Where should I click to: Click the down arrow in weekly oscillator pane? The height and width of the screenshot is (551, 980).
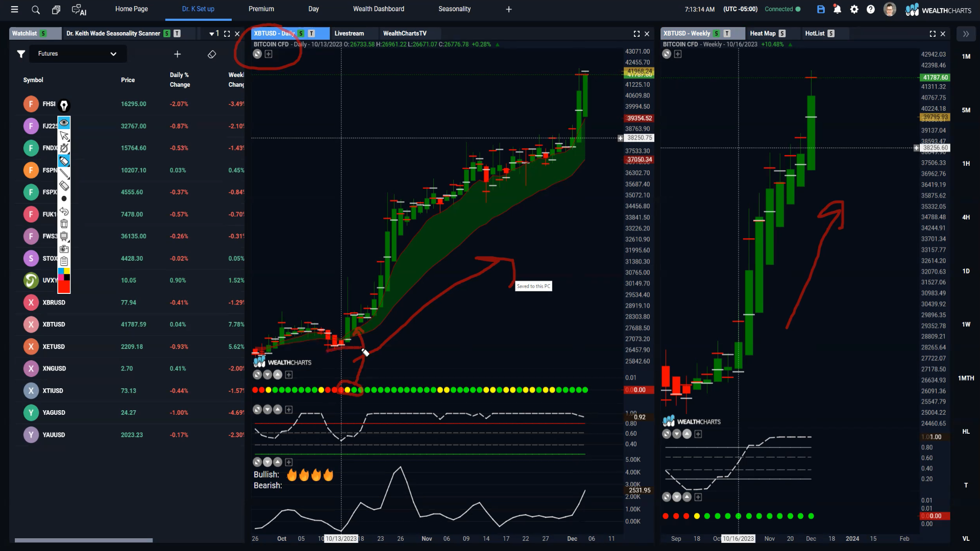click(677, 434)
